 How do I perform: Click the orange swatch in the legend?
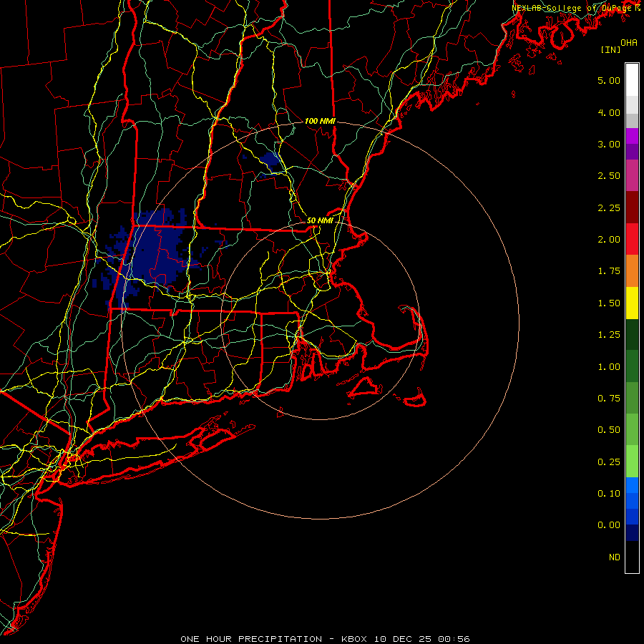coord(632,270)
